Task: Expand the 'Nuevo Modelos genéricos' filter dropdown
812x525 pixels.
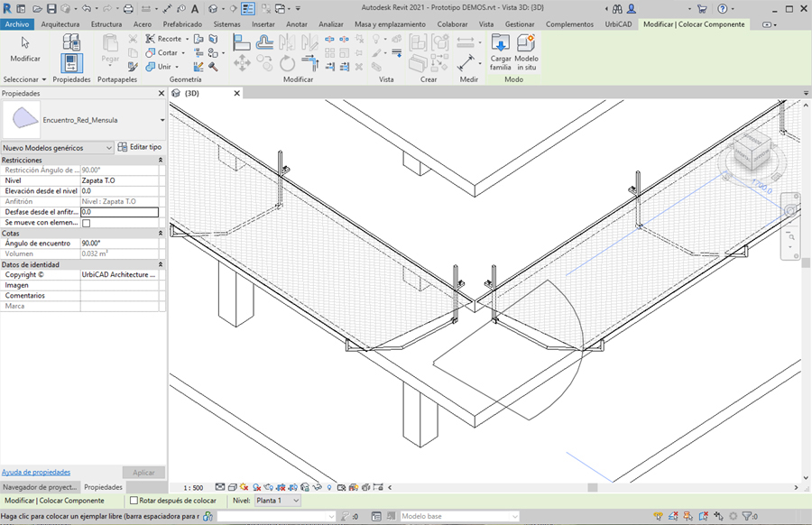Action: pos(109,147)
